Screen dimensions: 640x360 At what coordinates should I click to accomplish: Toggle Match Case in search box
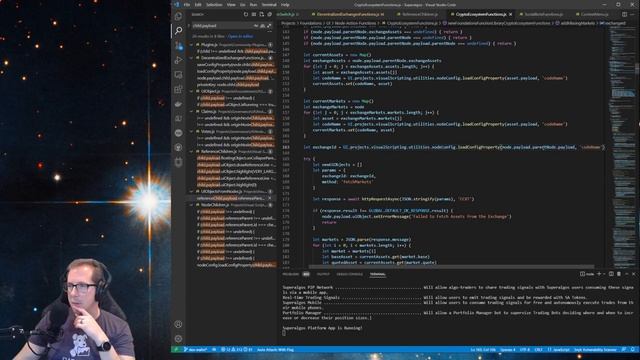pyautogui.click(x=256, y=26)
